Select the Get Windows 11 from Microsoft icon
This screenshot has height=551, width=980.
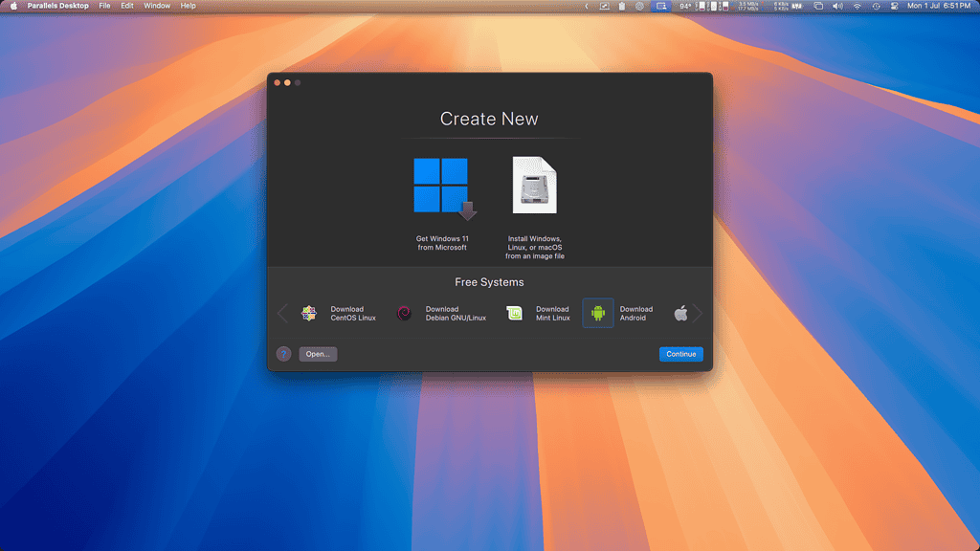pyautogui.click(x=441, y=187)
